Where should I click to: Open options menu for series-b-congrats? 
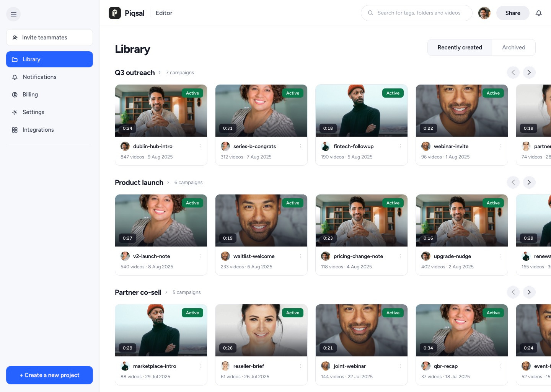(x=300, y=146)
